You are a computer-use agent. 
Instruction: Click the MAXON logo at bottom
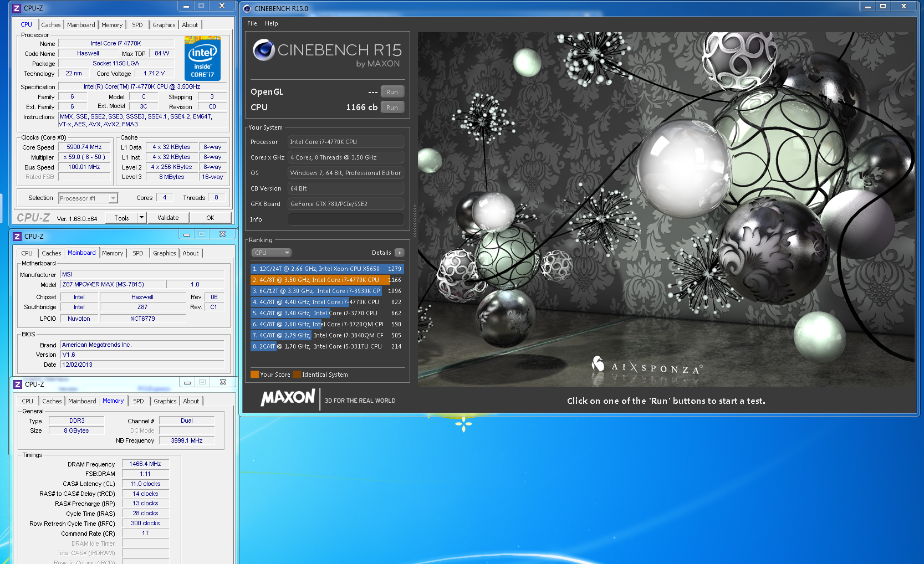(x=288, y=398)
